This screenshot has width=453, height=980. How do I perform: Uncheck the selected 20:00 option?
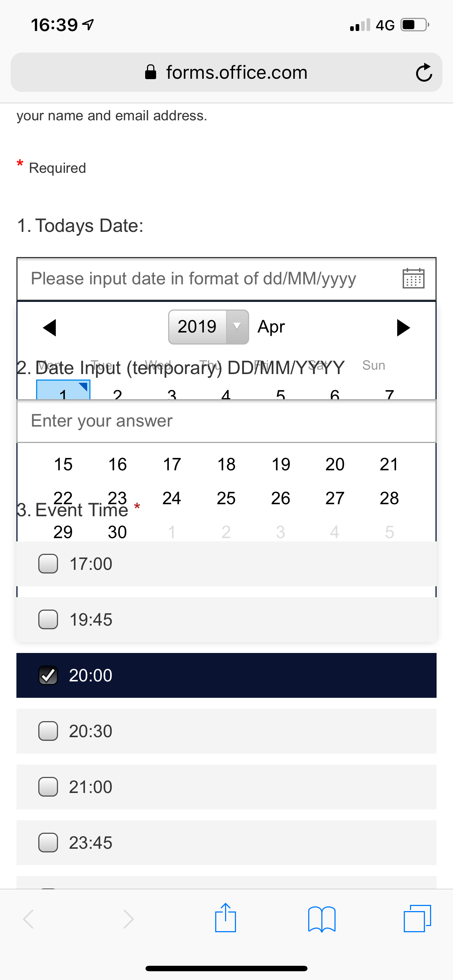[x=48, y=675]
